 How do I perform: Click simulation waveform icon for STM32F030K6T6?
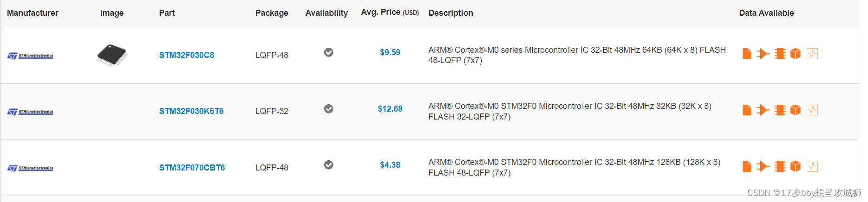(x=812, y=110)
